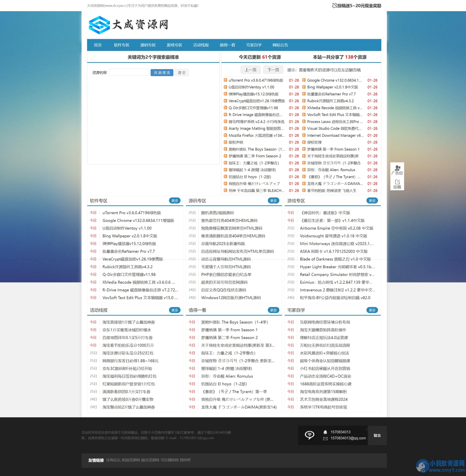The image size is (466, 476).
Task: Click the 留言 button in footer
Action: click(377, 435)
